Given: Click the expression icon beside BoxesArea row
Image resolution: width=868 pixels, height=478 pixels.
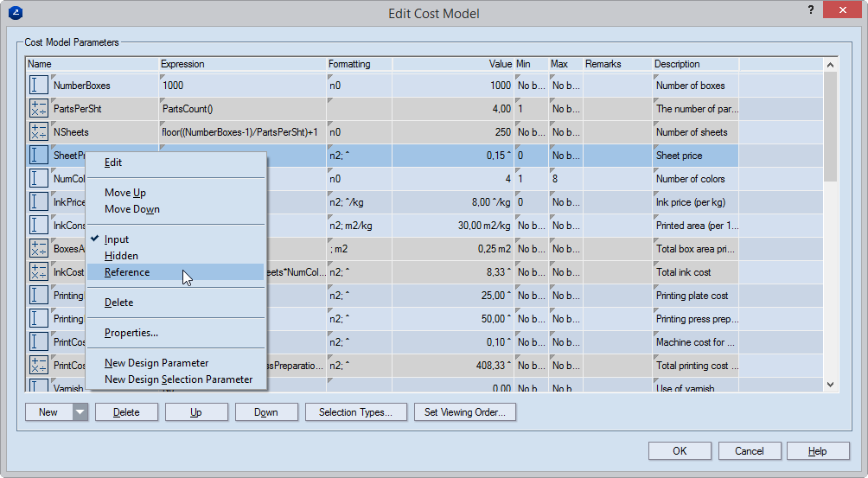Looking at the screenshot, I should [39, 249].
